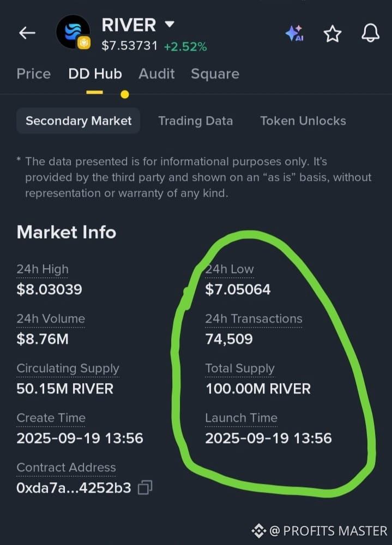392x545 pixels.
Task: Tap the BNB chain badge on logo
Action: [x=84, y=43]
